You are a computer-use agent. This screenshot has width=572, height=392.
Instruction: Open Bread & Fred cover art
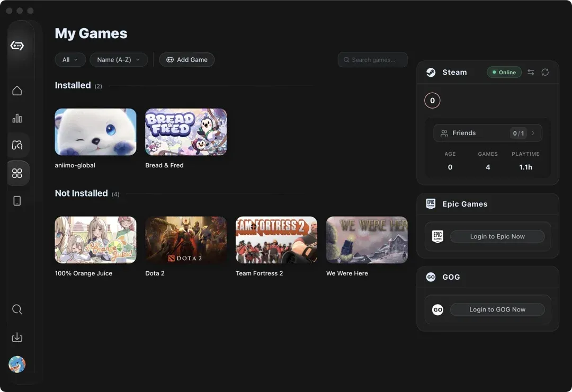click(186, 132)
